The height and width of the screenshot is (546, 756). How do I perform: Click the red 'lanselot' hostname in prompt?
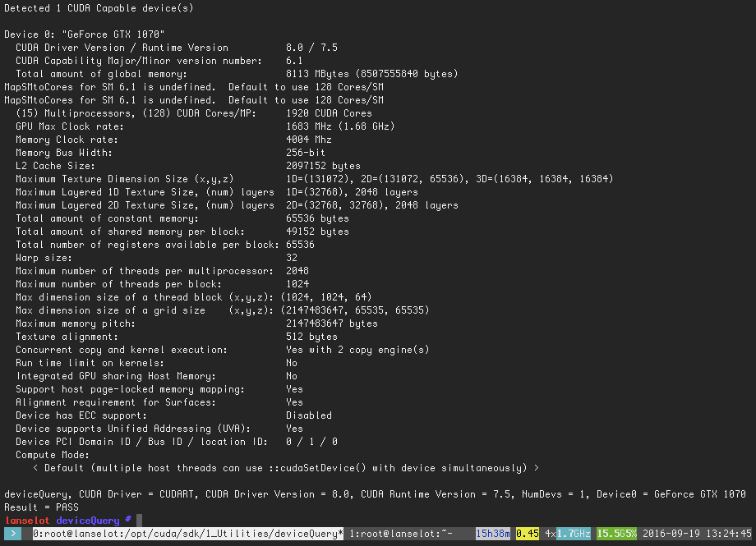click(27, 521)
